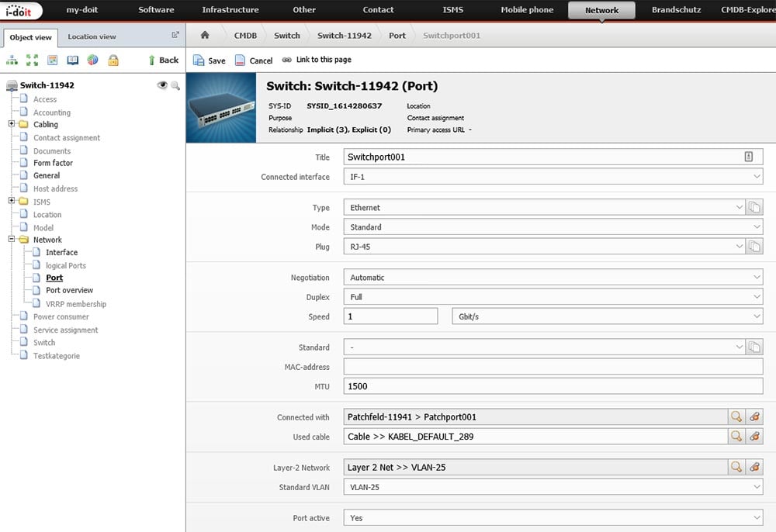Open the Port active dropdown

553,518
